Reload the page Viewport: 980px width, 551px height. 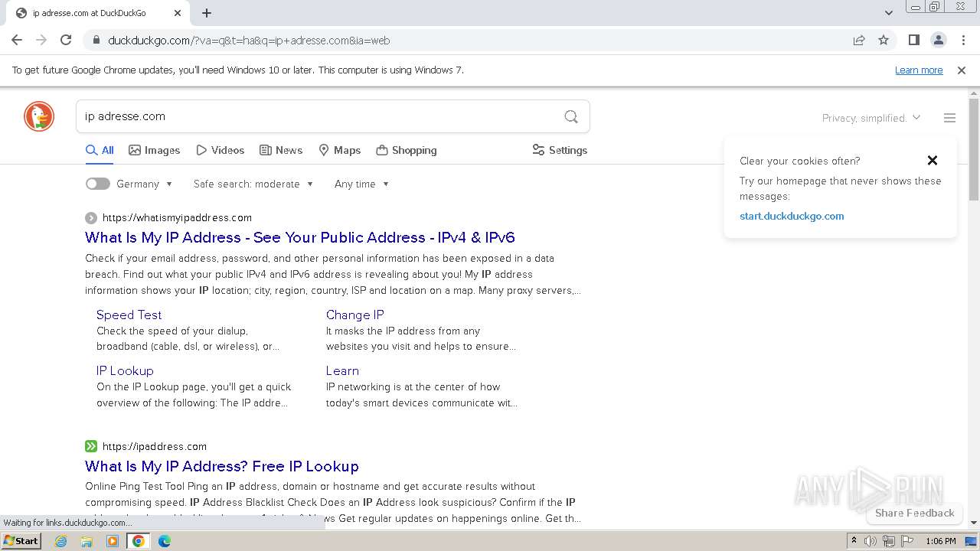(x=66, y=40)
